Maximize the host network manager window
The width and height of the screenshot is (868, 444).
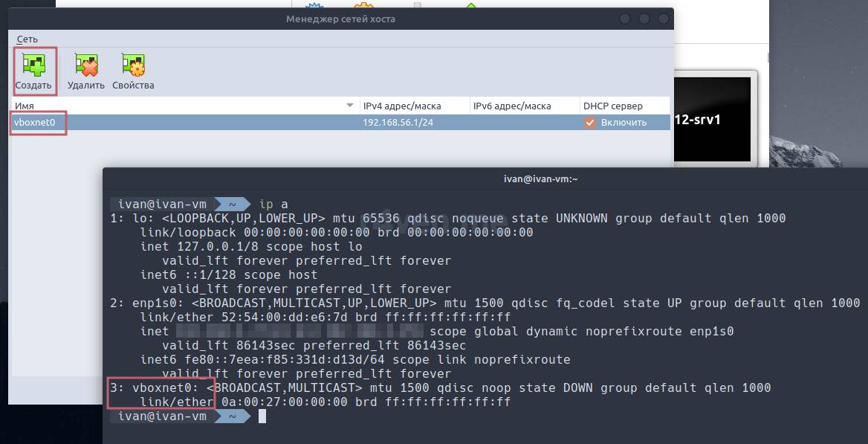point(644,19)
